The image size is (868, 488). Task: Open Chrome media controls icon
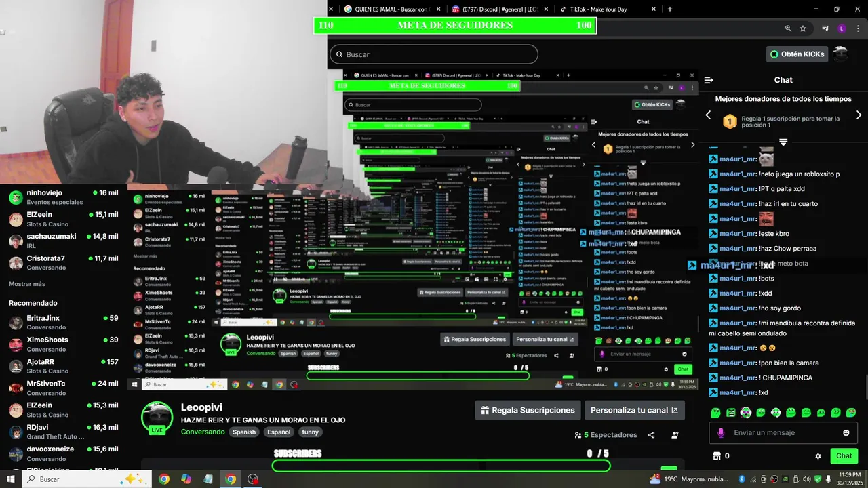825,28
